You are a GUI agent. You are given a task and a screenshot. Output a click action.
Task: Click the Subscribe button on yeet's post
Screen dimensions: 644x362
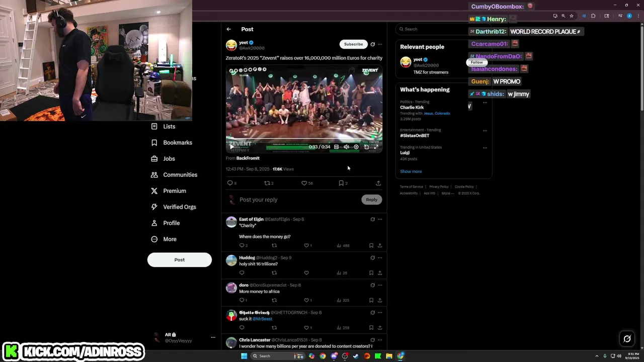coord(353,44)
